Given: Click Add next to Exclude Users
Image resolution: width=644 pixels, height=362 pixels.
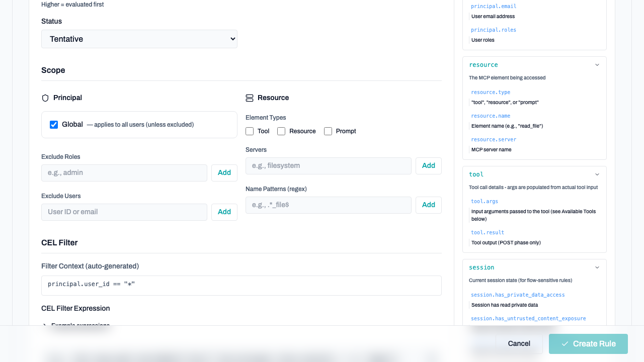Looking at the screenshot, I should coord(224,212).
